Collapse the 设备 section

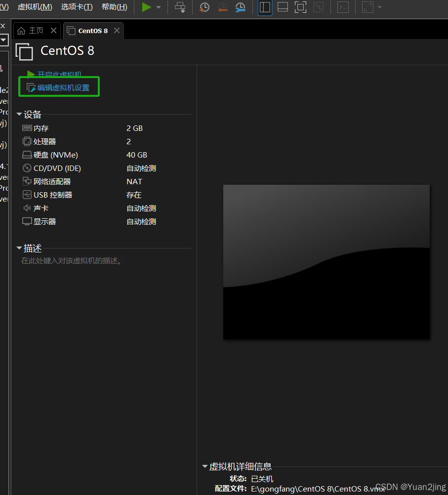click(x=19, y=114)
